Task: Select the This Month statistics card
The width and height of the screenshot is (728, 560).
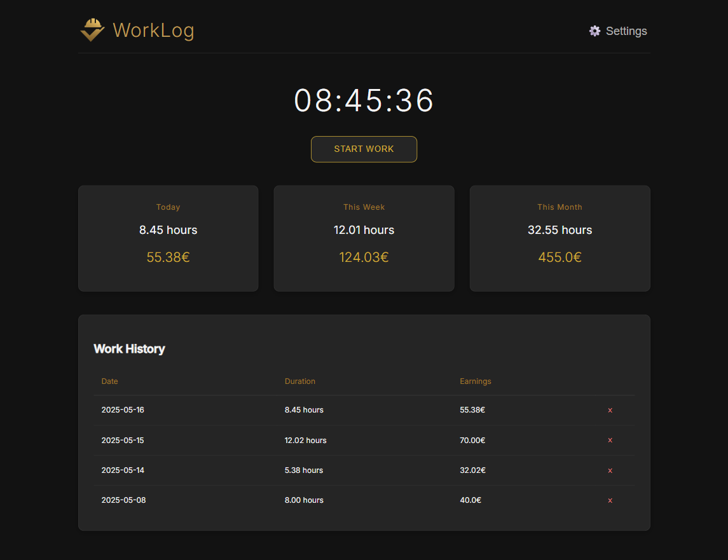Action: pyautogui.click(x=560, y=238)
